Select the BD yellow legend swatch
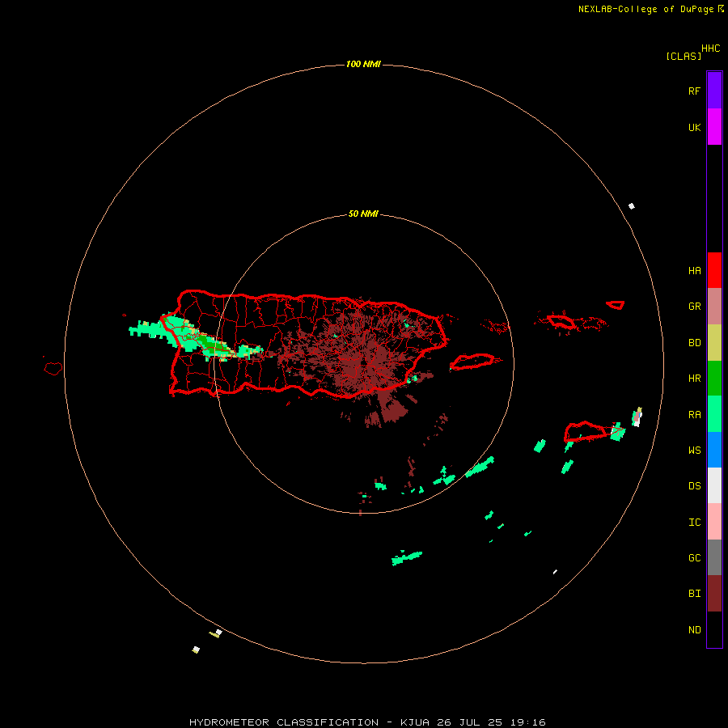Viewport: 728px width, 728px height. [x=714, y=343]
